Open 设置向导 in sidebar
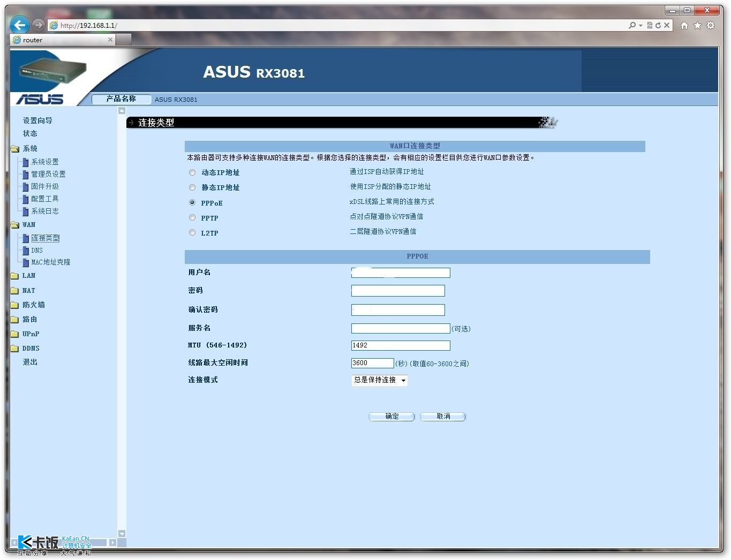Viewport: 731px width, 560px height. 37,120
